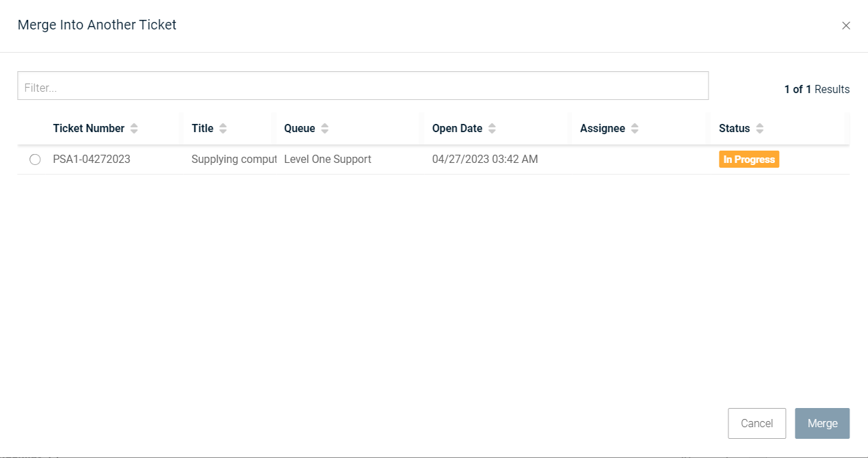Click the Level One Support queue cell
The image size is (868, 458).
(x=328, y=160)
